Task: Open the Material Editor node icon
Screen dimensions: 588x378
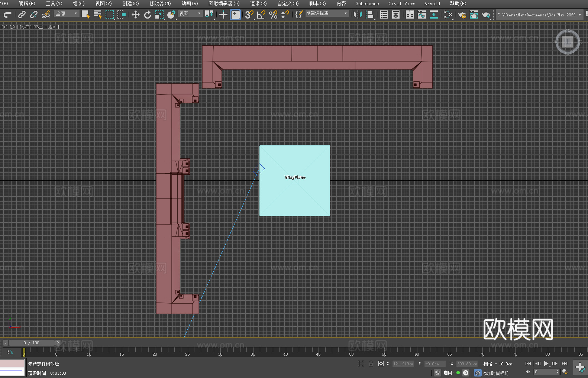Action: point(448,14)
